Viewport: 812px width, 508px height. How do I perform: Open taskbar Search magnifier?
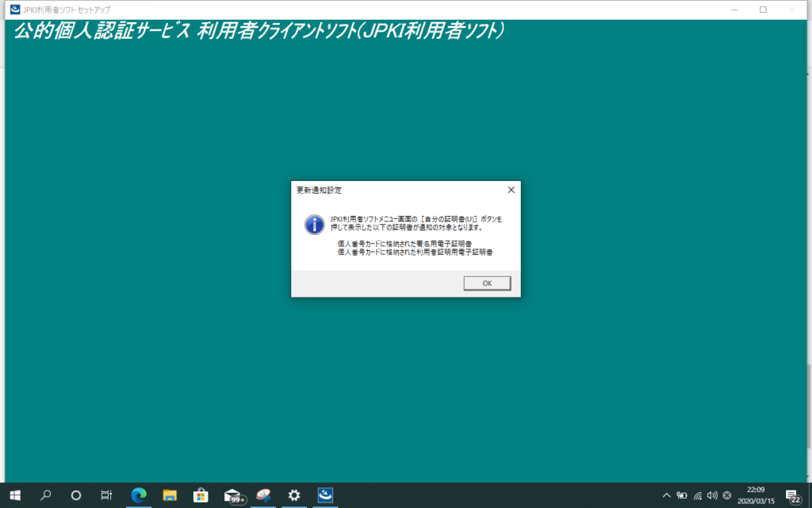(45, 495)
